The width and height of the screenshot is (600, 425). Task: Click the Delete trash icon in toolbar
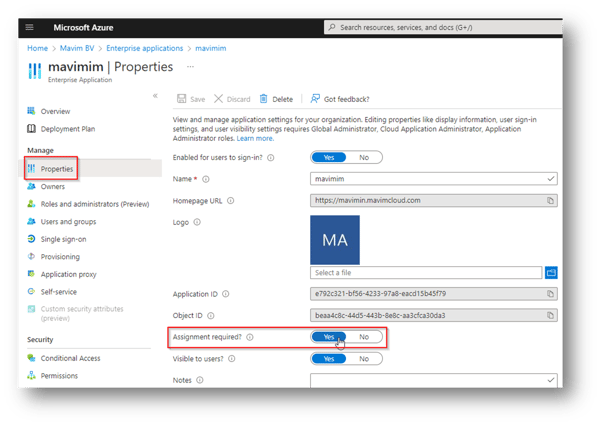pos(264,99)
